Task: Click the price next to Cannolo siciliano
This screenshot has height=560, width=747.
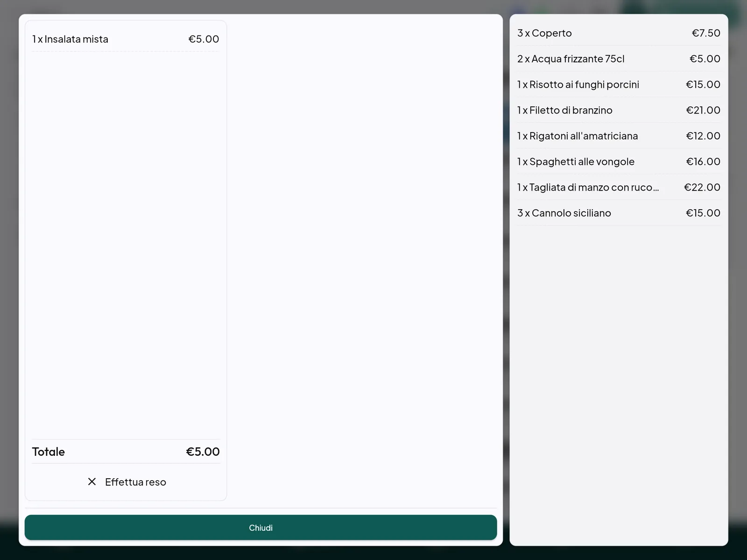Action: coord(703,213)
